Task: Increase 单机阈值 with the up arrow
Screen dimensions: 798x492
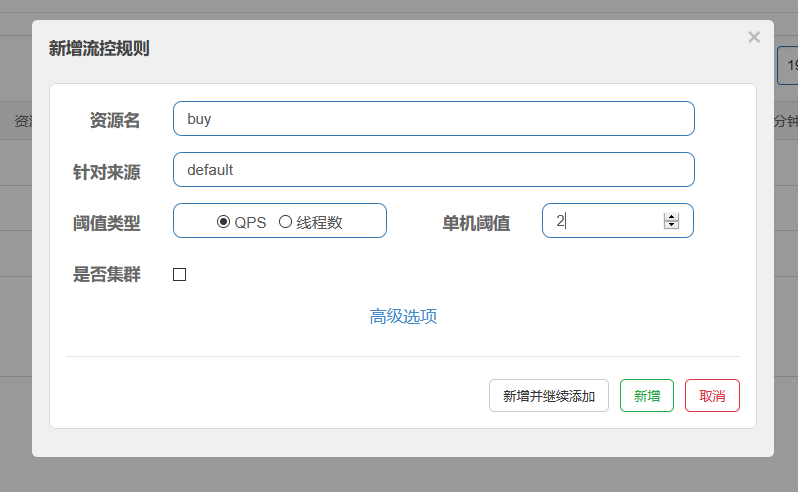Action: 671,217
